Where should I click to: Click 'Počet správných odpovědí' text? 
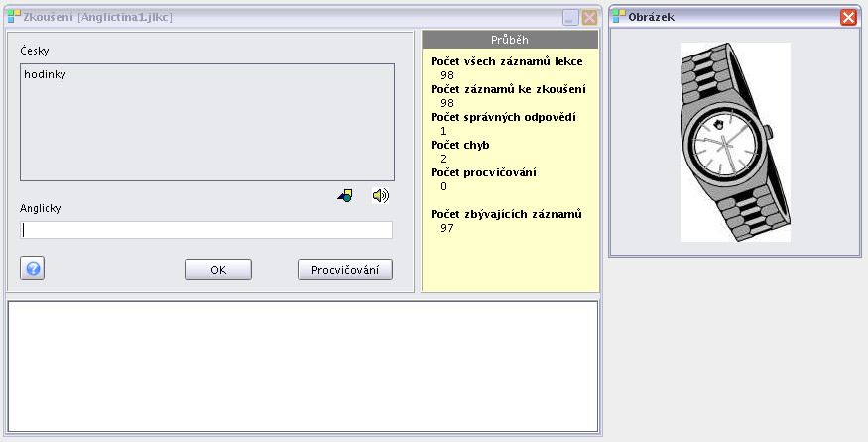pos(503,117)
